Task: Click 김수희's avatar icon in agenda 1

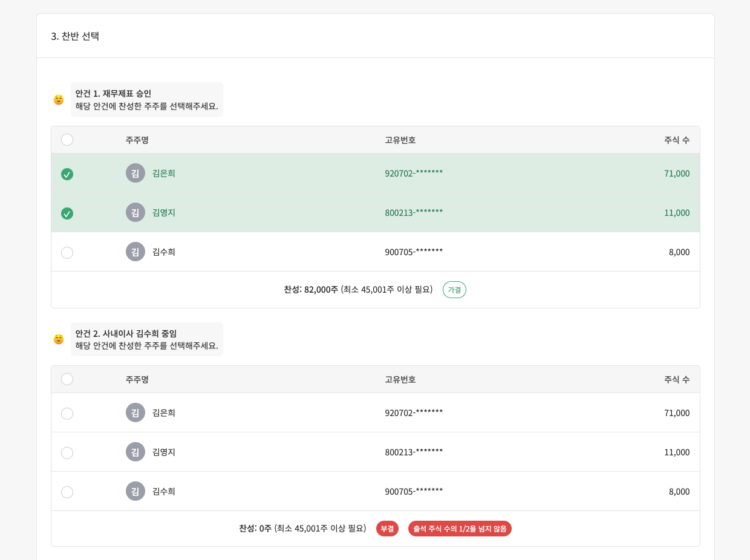Action: 135,252
